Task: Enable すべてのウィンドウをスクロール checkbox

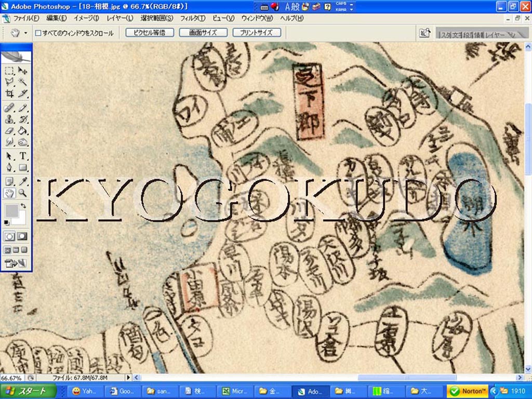Action: (x=38, y=33)
